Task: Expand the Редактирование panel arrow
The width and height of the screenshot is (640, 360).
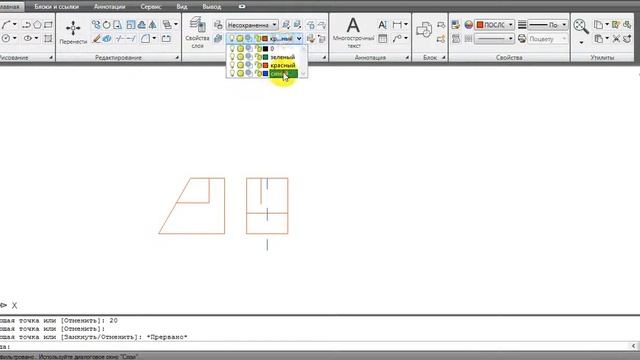Action: 177,58
